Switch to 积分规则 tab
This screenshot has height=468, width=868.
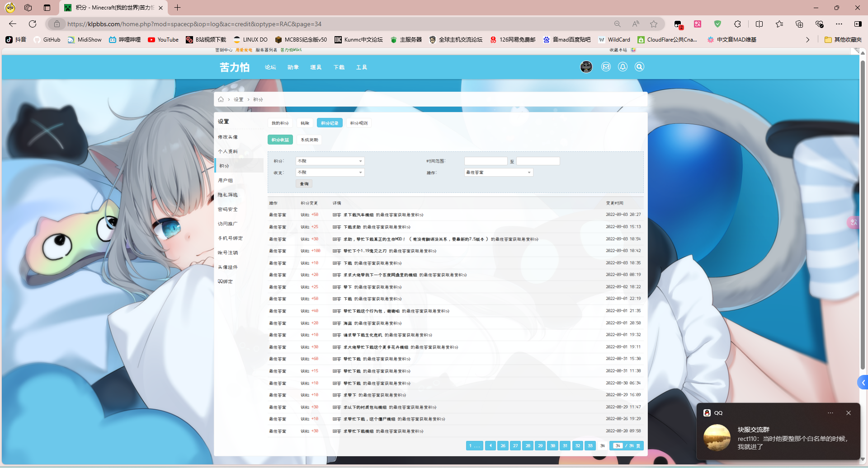[x=359, y=123]
